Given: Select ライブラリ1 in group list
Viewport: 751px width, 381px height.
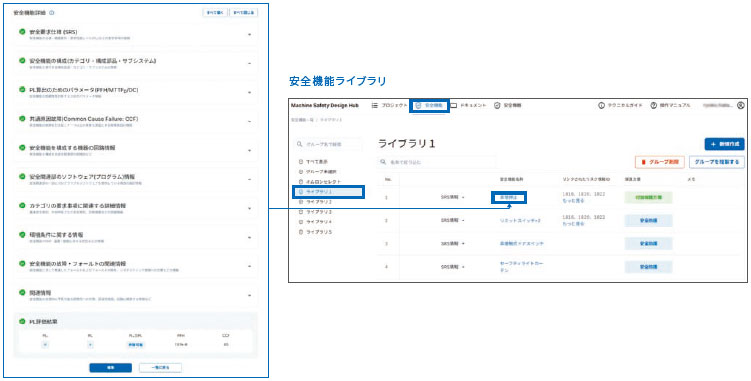Looking at the screenshot, I should 329,192.
